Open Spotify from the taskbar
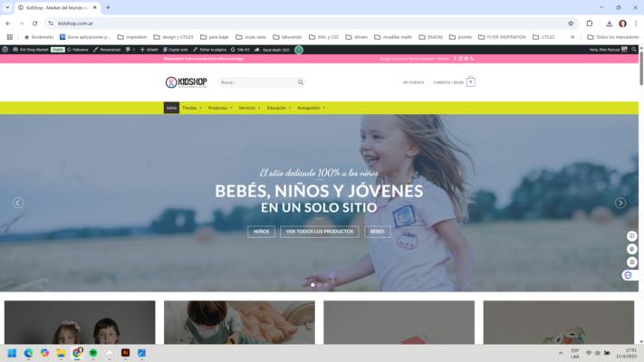Viewport: 644px width, 362px height. click(x=93, y=353)
